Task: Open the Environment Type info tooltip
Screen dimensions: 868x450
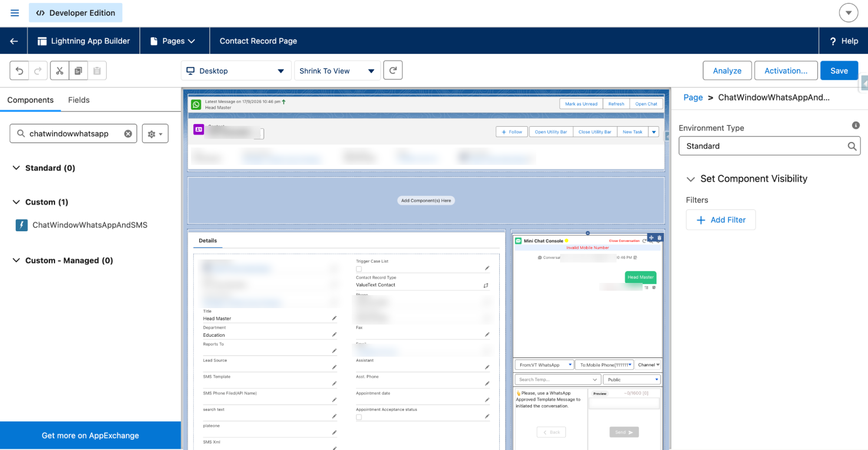Action: point(855,125)
